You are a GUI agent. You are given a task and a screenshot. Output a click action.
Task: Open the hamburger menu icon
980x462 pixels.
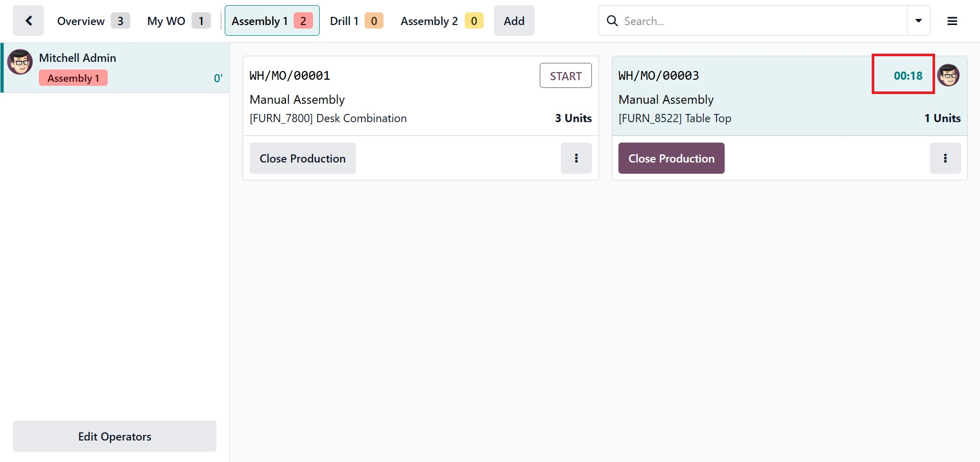(952, 21)
